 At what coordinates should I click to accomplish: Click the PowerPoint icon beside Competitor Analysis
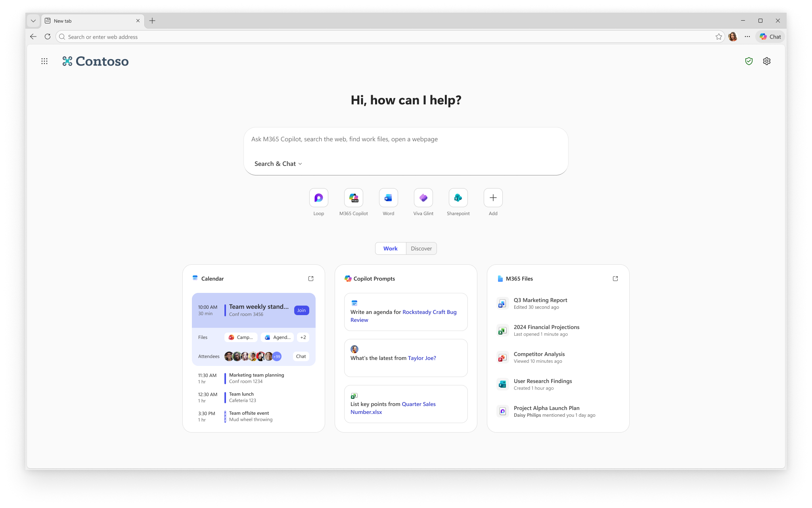pos(502,358)
